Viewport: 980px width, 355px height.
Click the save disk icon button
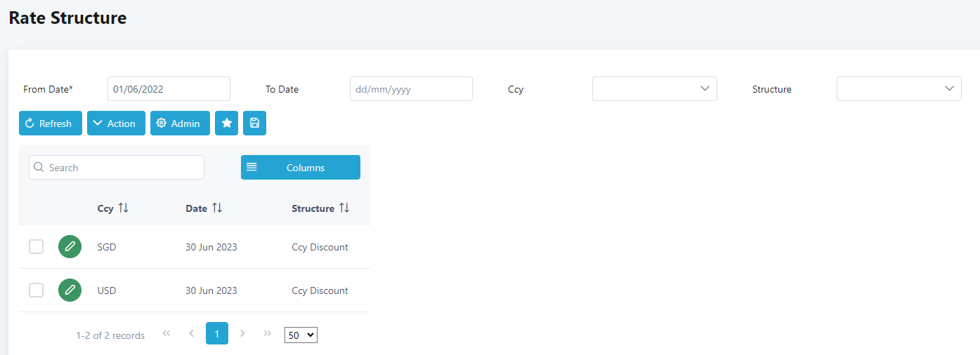click(254, 123)
